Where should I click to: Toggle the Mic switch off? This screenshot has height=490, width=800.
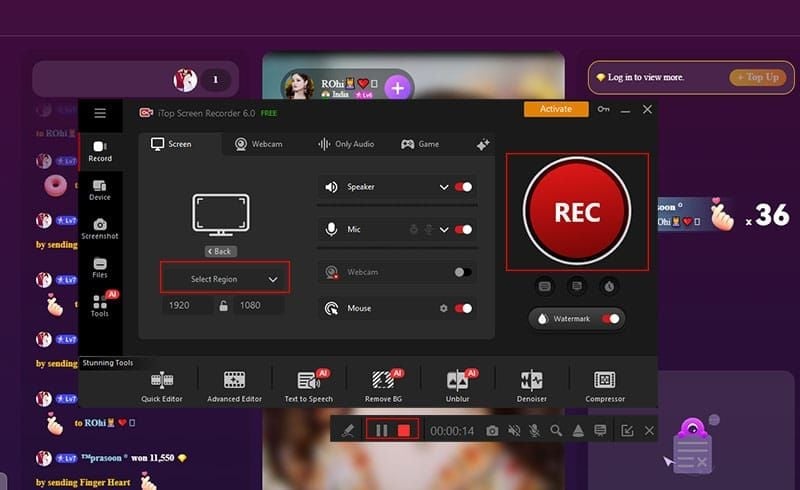(463, 230)
